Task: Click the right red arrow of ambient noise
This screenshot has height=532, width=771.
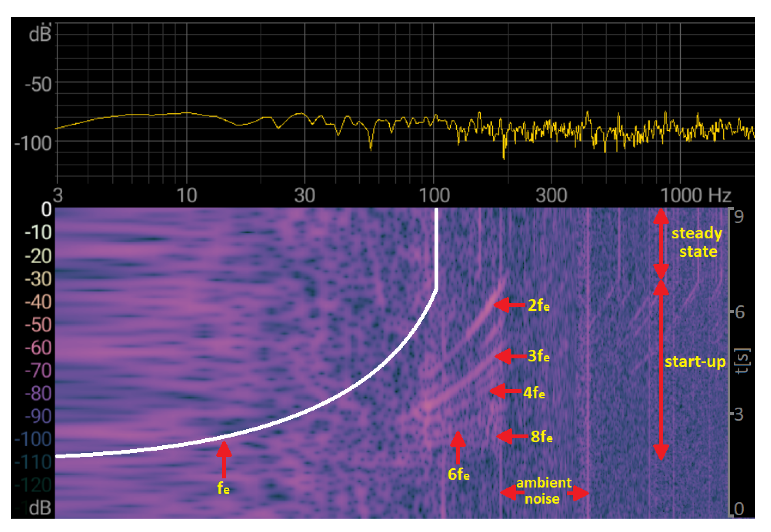Action: pos(578,493)
